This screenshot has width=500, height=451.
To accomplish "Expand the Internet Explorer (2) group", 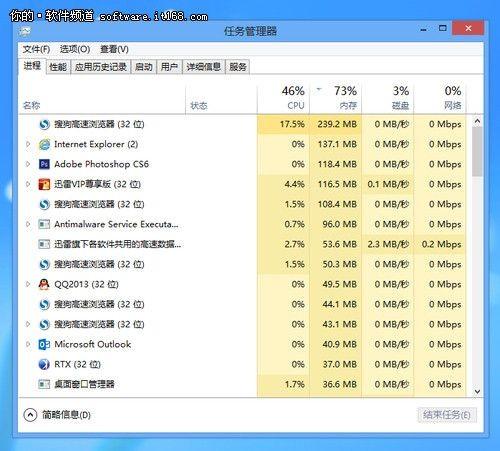I will click(x=28, y=144).
